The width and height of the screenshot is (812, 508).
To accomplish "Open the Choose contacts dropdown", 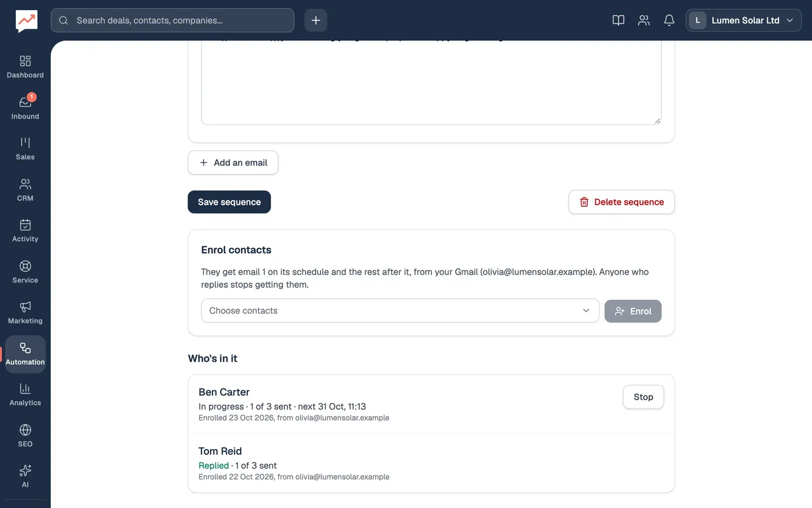I will (400, 310).
